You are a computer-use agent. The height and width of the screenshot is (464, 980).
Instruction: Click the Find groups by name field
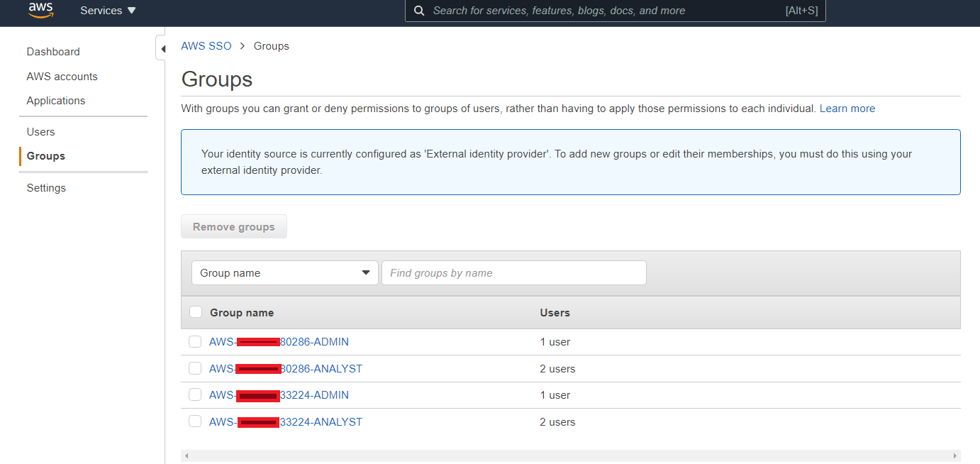tap(514, 273)
